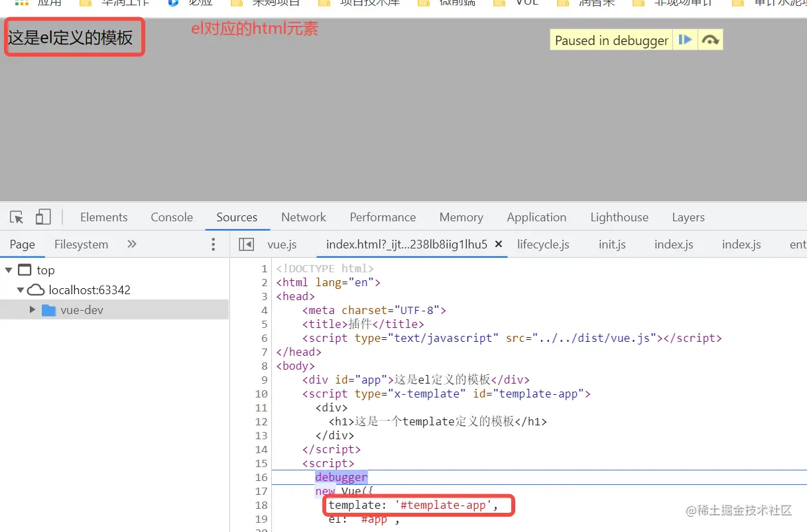Click '#template-app' string in code
This screenshot has height=532, width=807.
(443, 505)
